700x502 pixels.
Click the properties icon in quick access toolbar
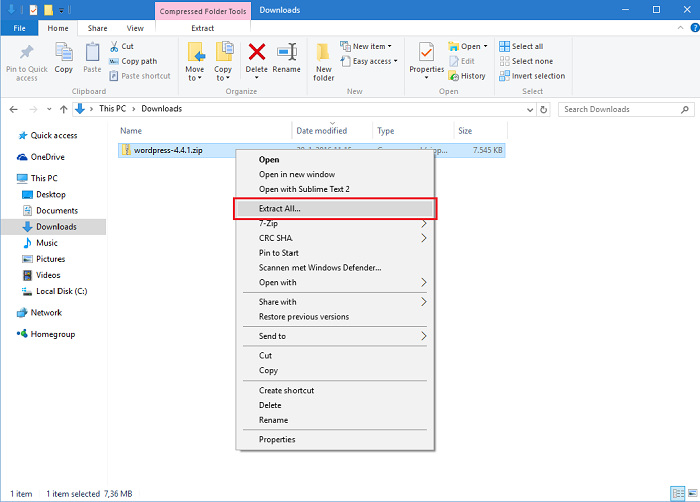(33, 9)
